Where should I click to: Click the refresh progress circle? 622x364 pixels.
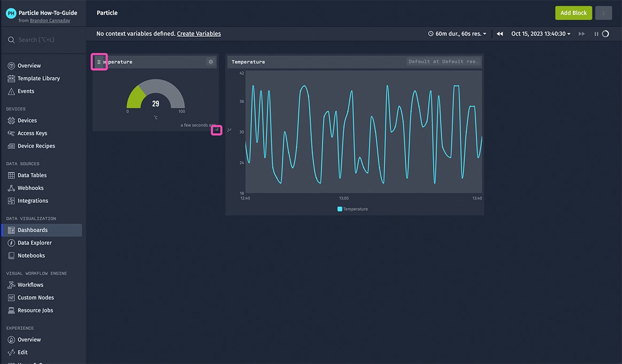point(605,34)
